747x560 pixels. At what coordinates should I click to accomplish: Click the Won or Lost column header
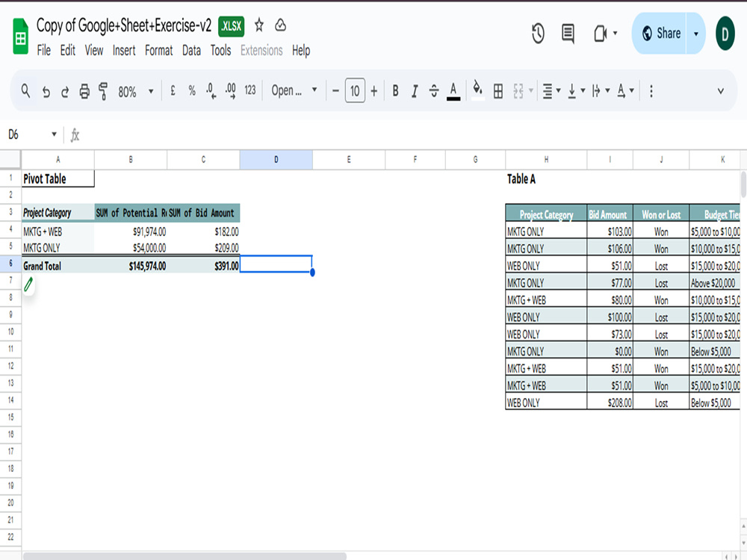[661, 215]
